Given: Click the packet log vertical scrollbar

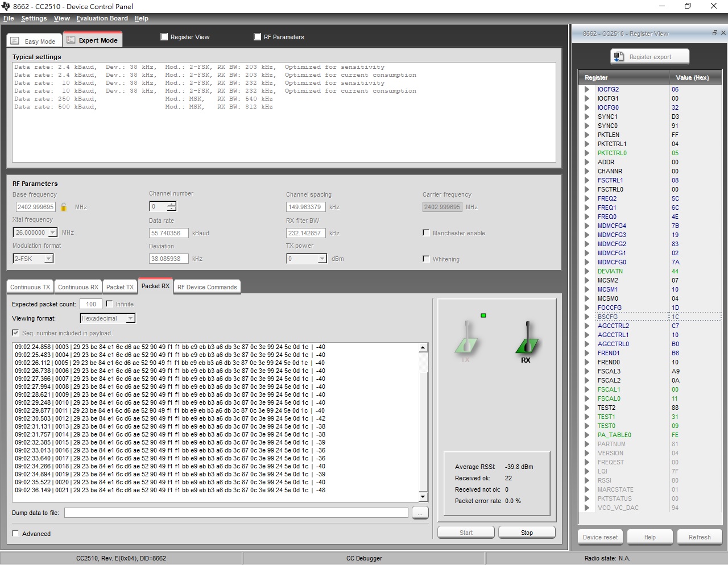Looking at the screenshot, I should [x=423, y=422].
